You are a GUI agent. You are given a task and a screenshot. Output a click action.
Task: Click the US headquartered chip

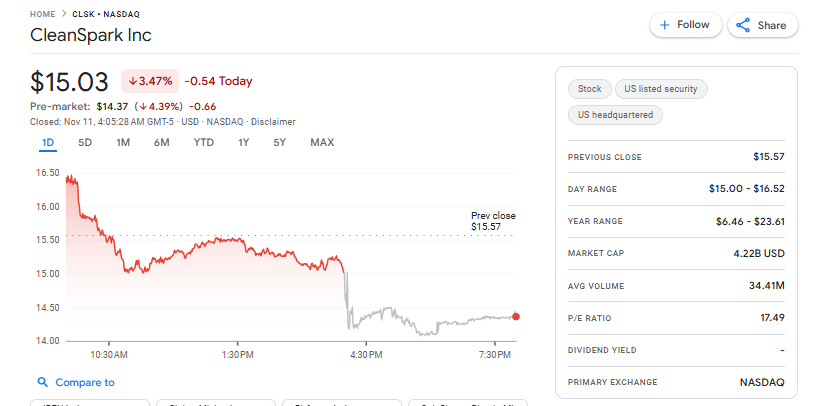tap(615, 115)
